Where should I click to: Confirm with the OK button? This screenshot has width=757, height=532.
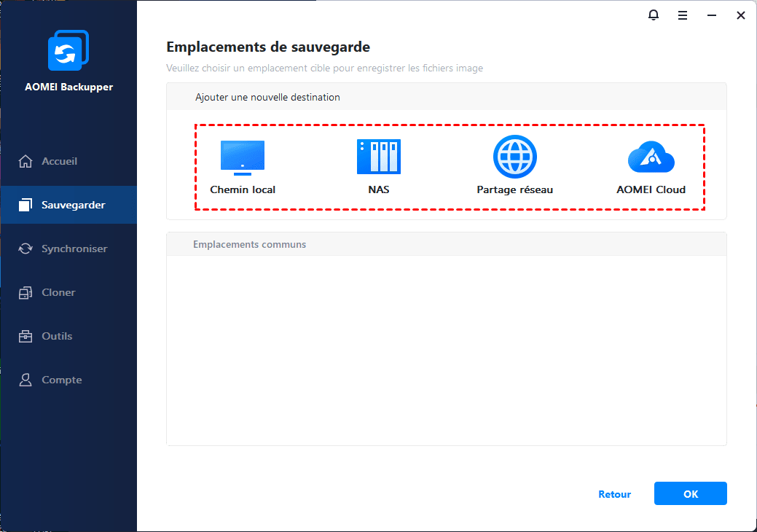pyautogui.click(x=691, y=493)
